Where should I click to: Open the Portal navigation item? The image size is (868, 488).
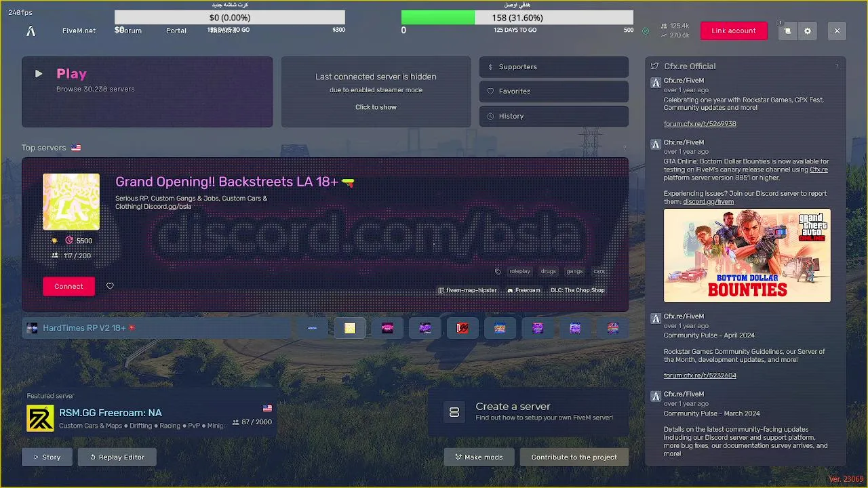click(x=176, y=30)
